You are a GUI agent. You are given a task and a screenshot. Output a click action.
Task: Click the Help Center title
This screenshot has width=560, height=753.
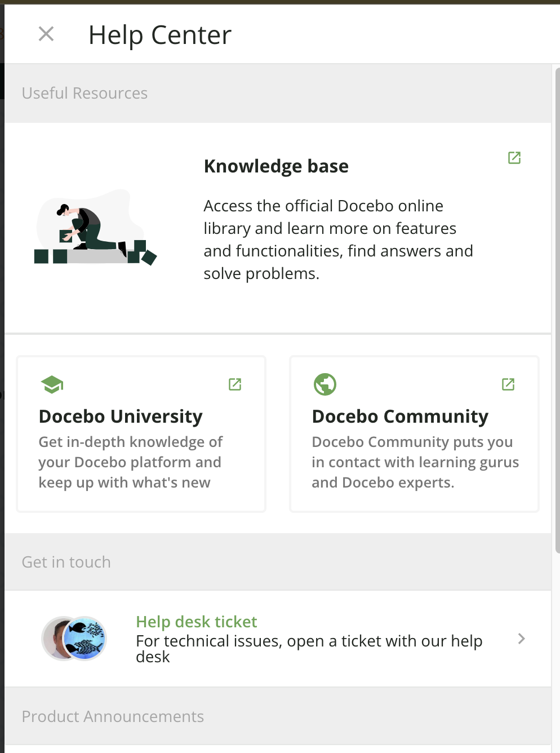(160, 35)
